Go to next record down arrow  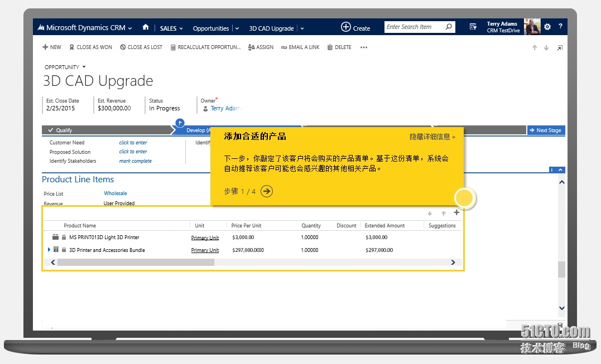click(x=546, y=48)
